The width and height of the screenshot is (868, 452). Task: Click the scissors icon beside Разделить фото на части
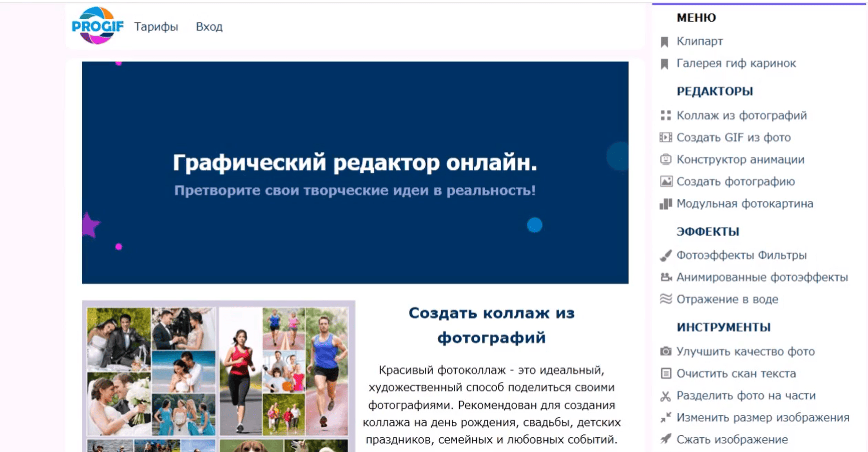point(666,396)
